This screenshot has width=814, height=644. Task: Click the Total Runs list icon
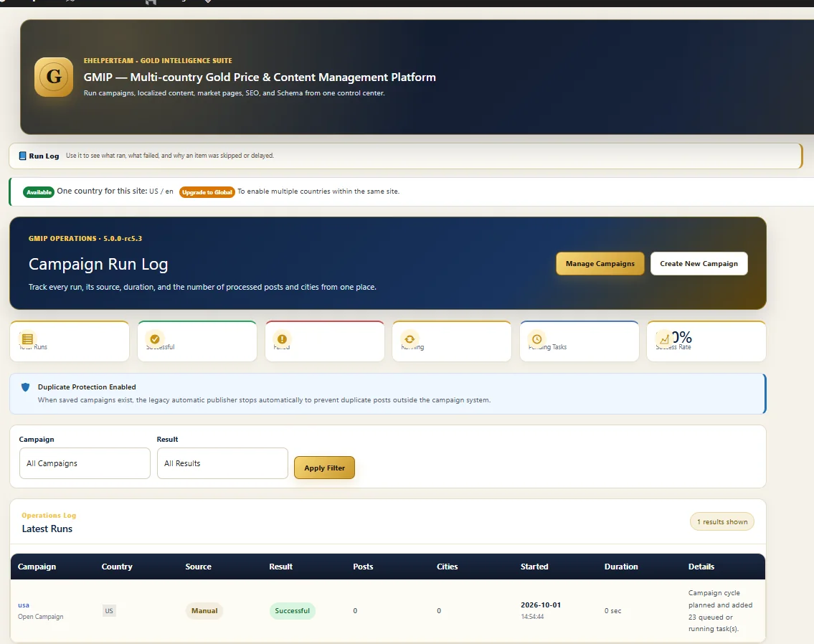click(x=27, y=339)
